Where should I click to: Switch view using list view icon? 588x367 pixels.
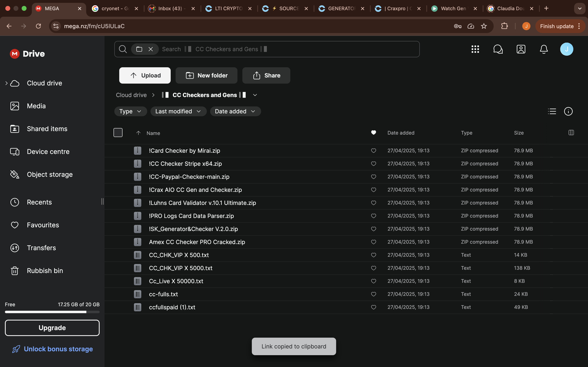(552, 111)
